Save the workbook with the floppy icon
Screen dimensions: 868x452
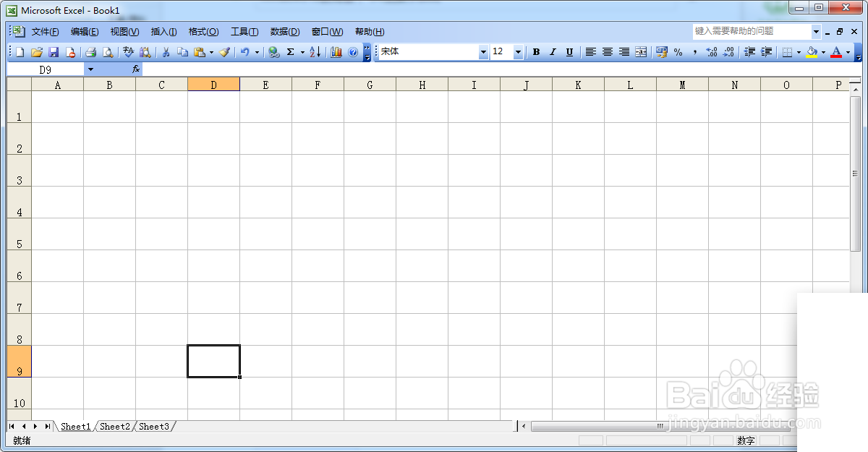54,52
